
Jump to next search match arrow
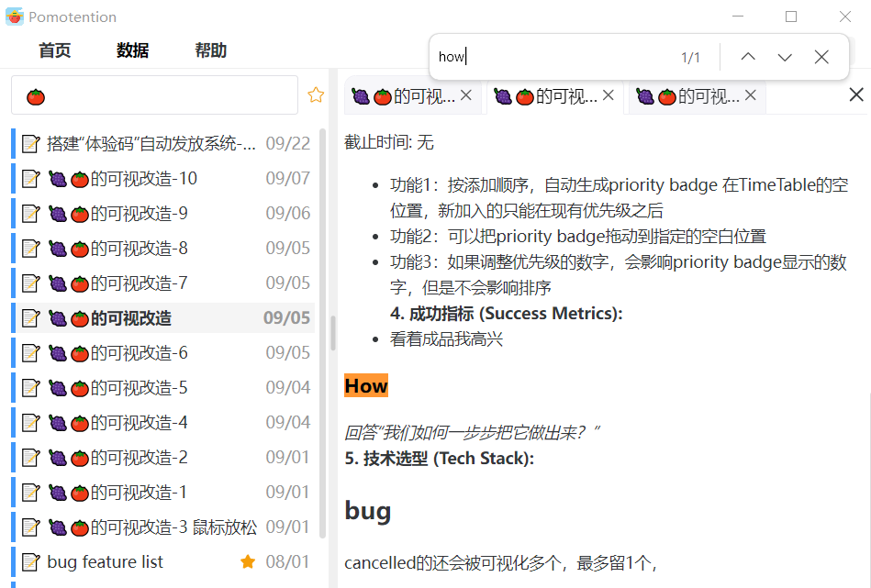(x=785, y=57)
